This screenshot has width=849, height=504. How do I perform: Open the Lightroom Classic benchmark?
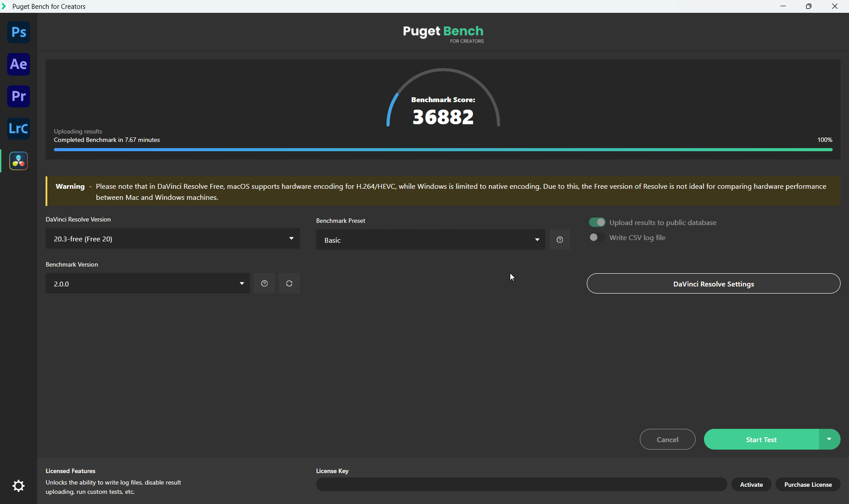(19, 129)
